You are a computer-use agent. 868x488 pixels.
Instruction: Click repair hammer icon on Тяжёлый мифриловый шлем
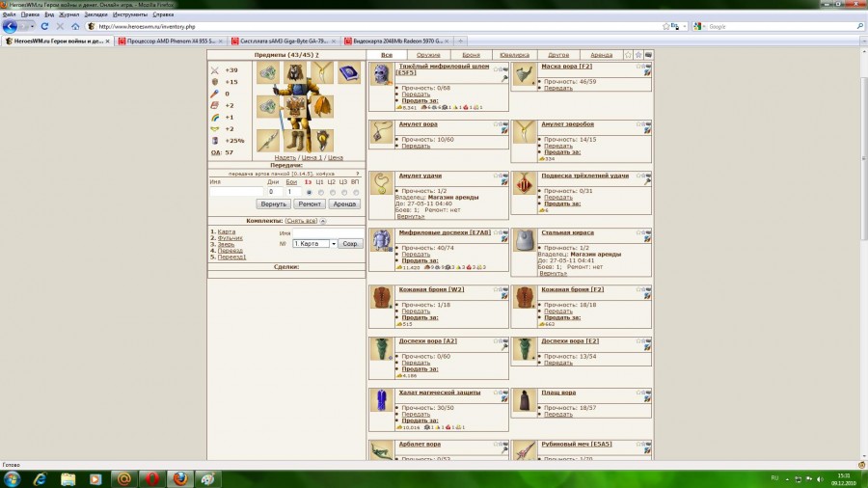[504, 78]
